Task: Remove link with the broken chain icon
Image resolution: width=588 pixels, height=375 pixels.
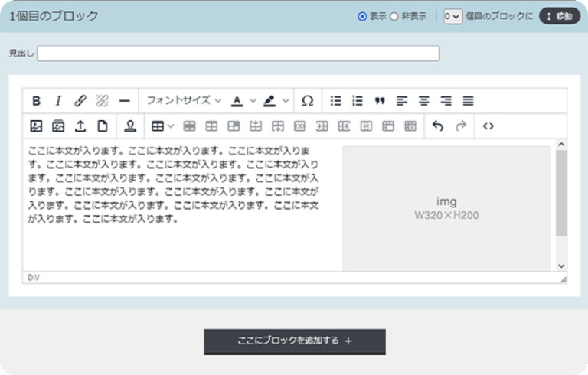Action: (103, 100)
